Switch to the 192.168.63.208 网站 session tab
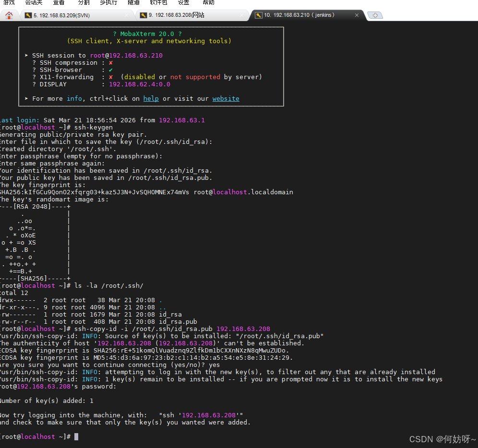Image resolution: width=478 pixels, height=448 pixels. [191, 15]
